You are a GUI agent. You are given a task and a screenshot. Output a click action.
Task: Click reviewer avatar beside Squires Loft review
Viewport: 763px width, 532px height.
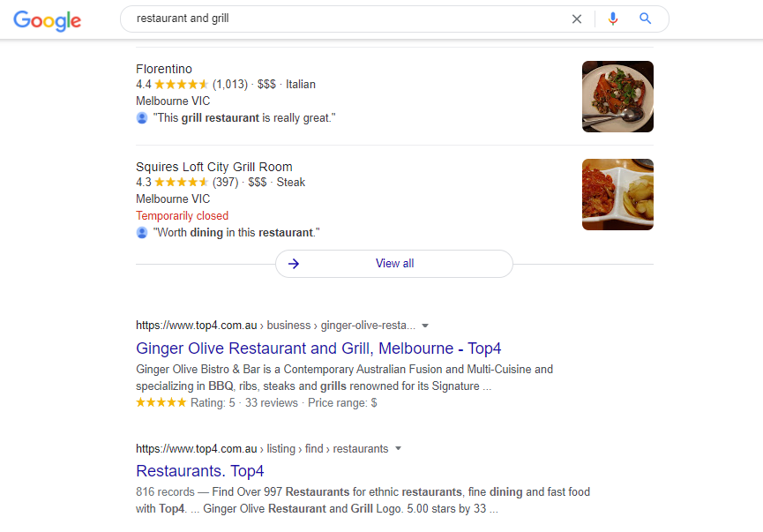142,232
